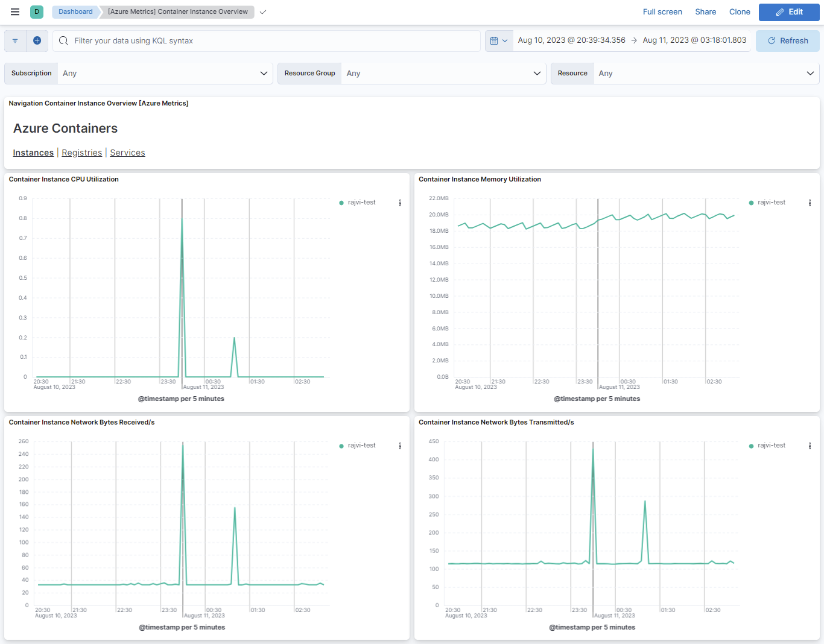
Task: Open Network Bytes Transmitted legend options
Action: tap(810, 446)
